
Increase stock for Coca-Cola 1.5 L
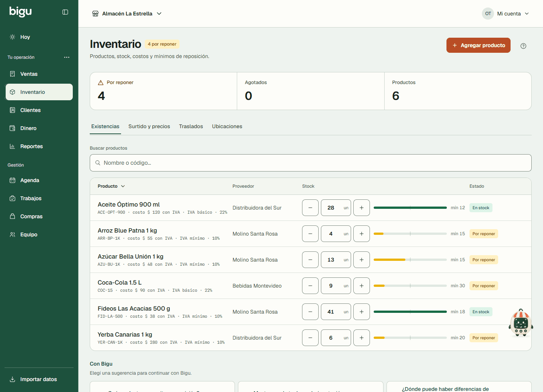click(x=362, y=286)
